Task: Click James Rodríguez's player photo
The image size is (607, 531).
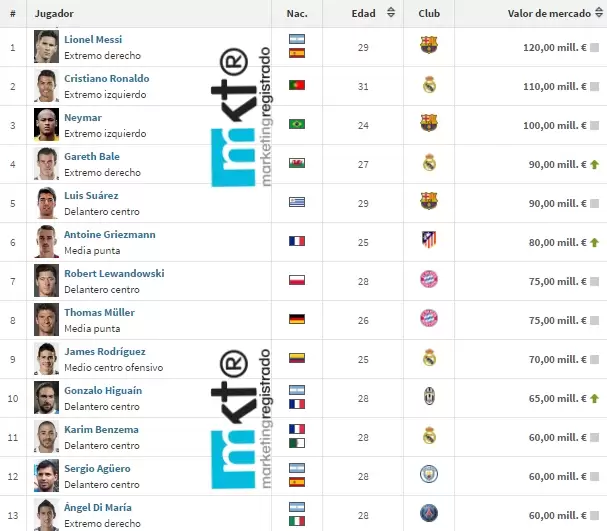Action: pos(46,357)
